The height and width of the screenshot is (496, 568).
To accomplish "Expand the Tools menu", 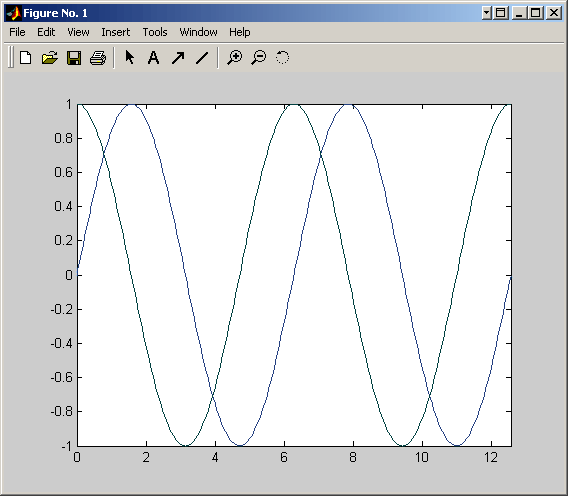I will point(155,32).
